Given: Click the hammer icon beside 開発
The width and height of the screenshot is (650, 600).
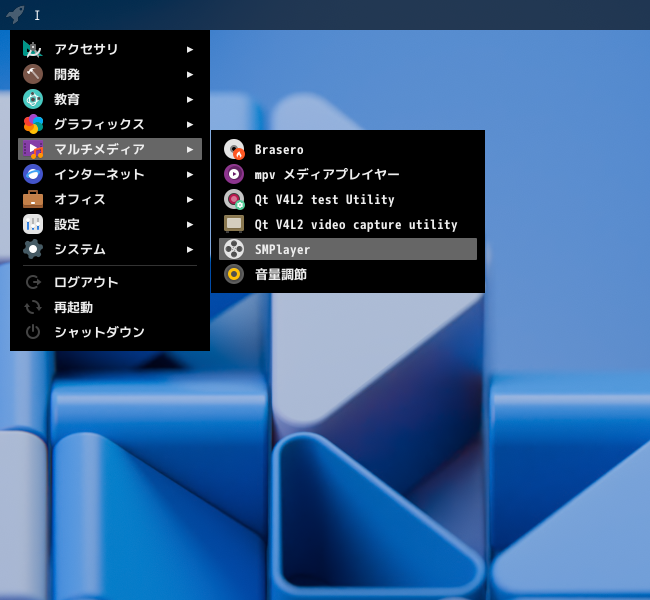Looking at the screenshot, I should click(33, 74).
